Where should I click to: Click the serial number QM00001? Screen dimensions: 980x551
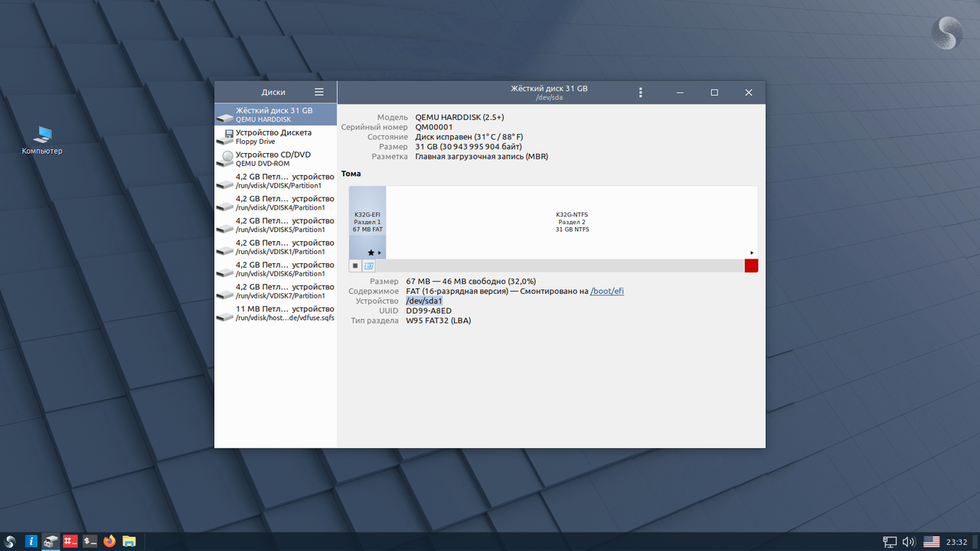[434, 127]
